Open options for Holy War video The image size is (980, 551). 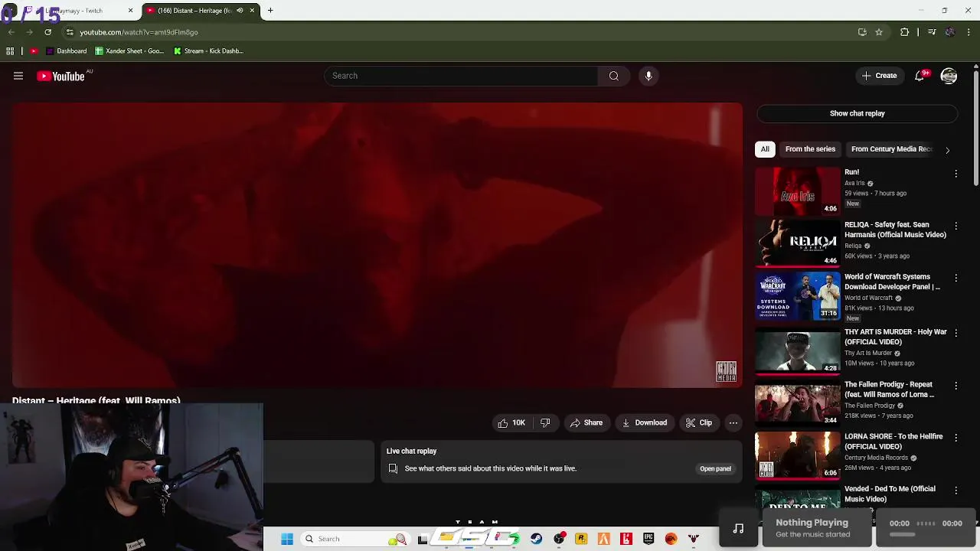click(x=955, y=334)
